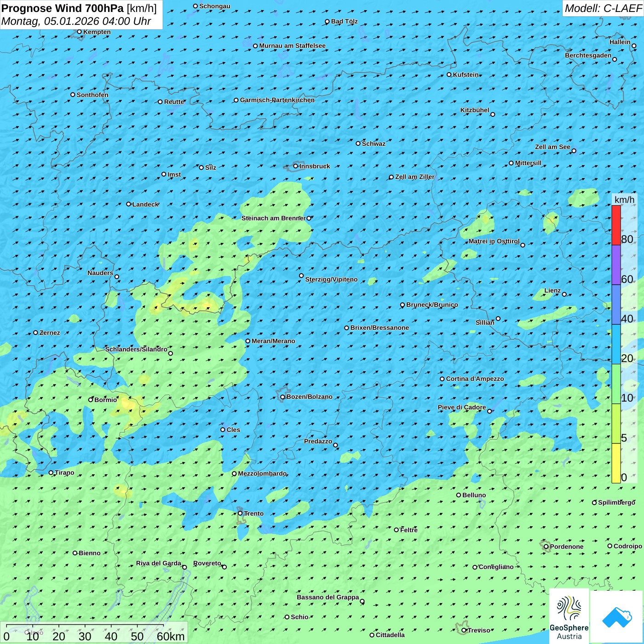Screen dimensions: 644x644
Task: Click the Rovereto label
Action: point(207,563)
